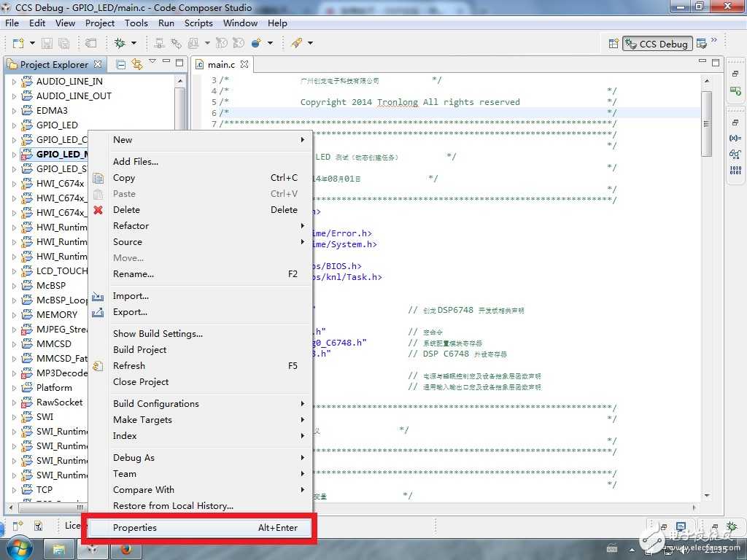
Task: Open the Variables (x)= view icon
Action: tap(735, 138)
